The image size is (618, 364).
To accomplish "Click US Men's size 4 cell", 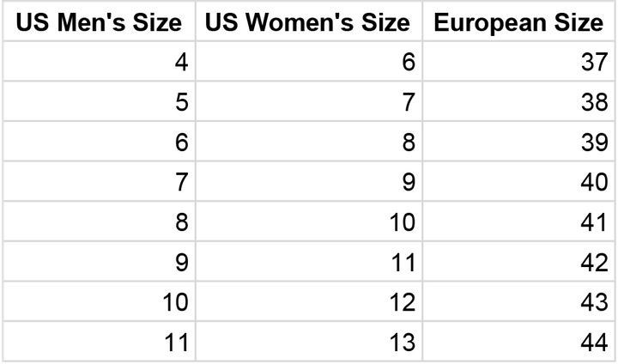I will pos(98,62).
